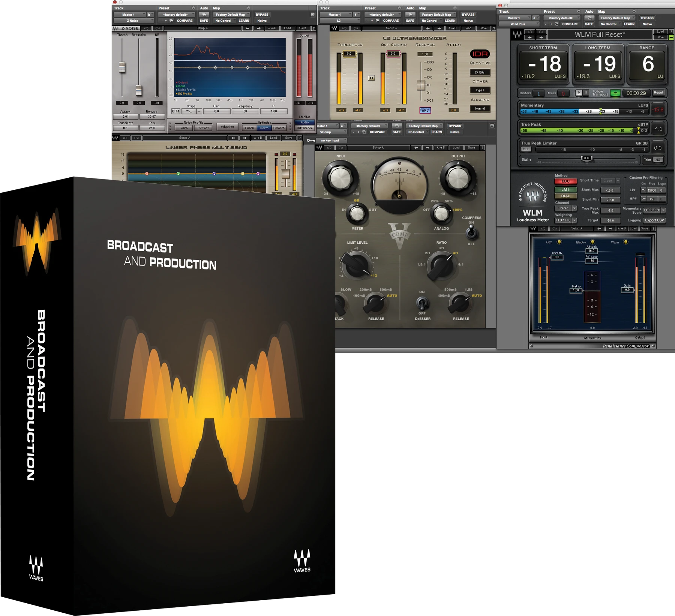Click the Adaptive button in Z-Noise
This screenshot has width=675, height=616.
click(227, 127)
